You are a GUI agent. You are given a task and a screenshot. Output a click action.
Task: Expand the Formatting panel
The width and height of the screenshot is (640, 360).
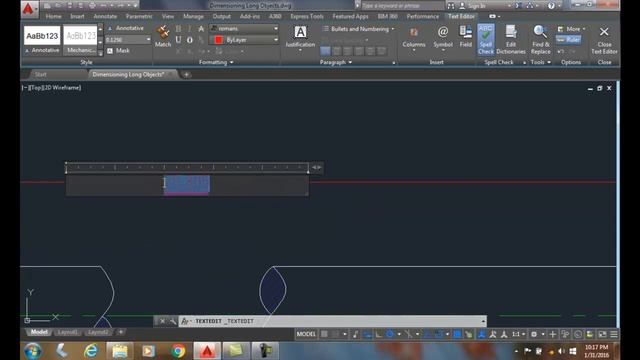click(x=216, y=62)
